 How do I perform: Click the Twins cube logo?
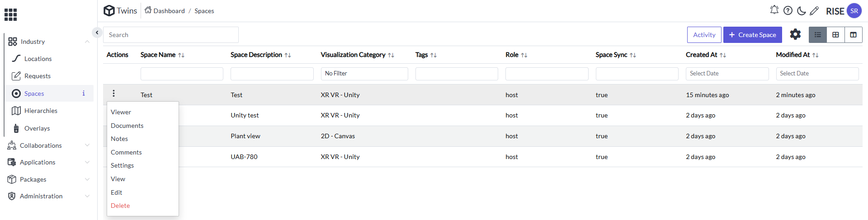pos(109,10)
